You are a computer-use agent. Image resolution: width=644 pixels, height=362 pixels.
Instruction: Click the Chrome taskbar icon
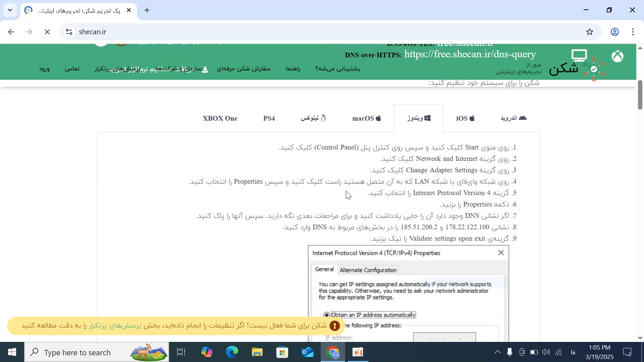pyautogui.click(x=333, y=352)
